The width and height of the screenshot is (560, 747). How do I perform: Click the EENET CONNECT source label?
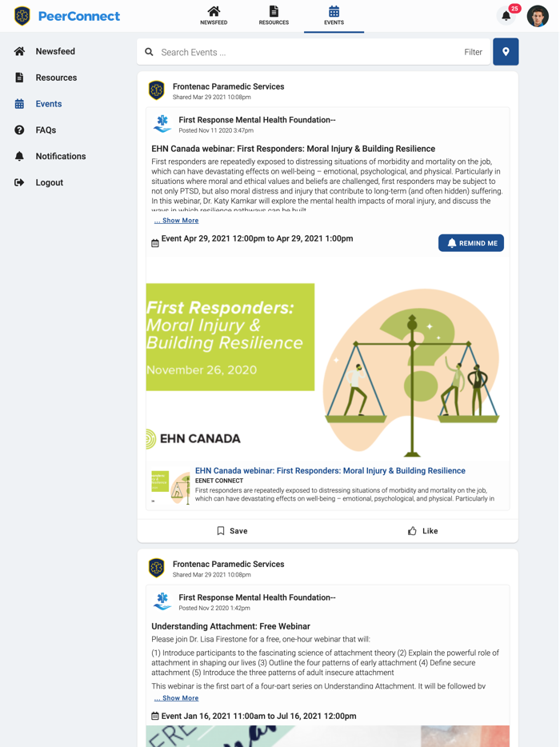coord(218,481)
